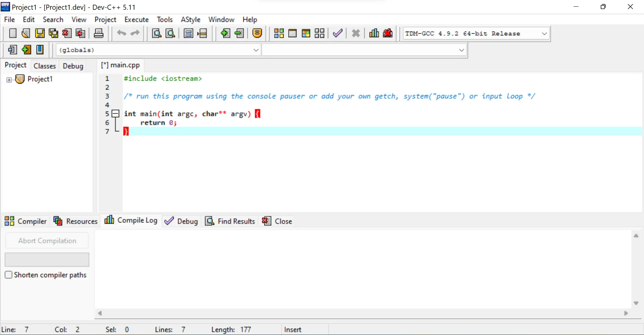
Task: Click the Undo arrow icon
Action: tap(121, 33)
